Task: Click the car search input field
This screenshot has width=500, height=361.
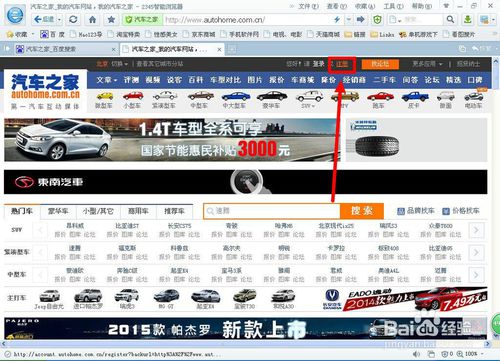Action: point(272,211)
